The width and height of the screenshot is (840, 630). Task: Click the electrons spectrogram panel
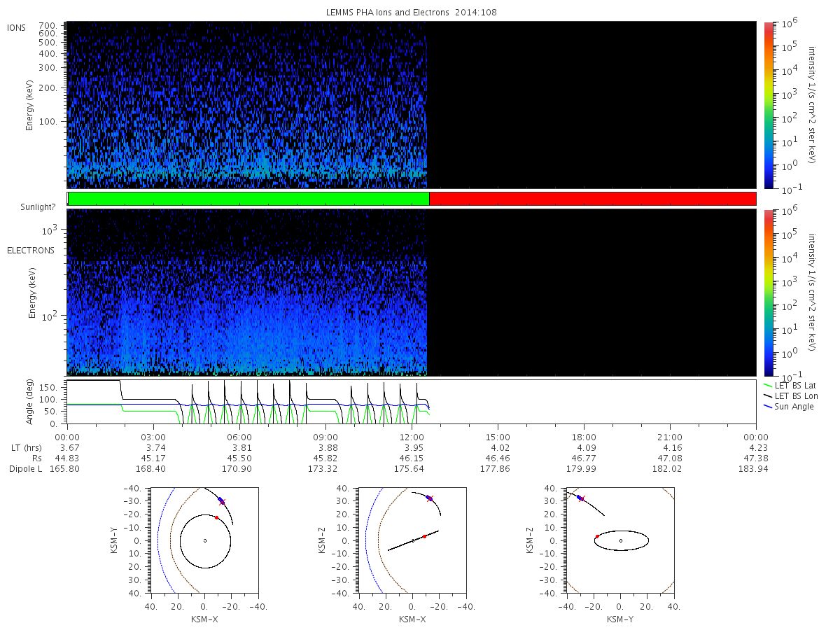pyautogui.click(x=412, y=293)
